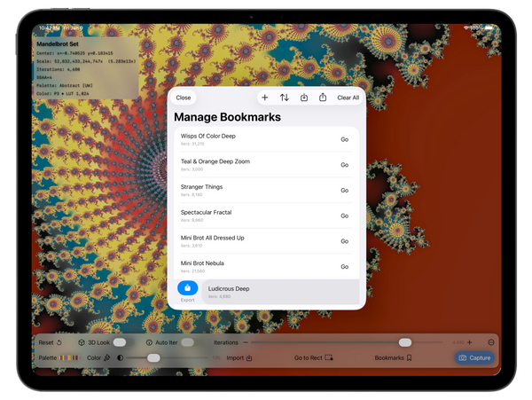Viewport: 532px width, 400px height.
Task: Activate Go to Rect selection tool
Action: click(314, 357)
